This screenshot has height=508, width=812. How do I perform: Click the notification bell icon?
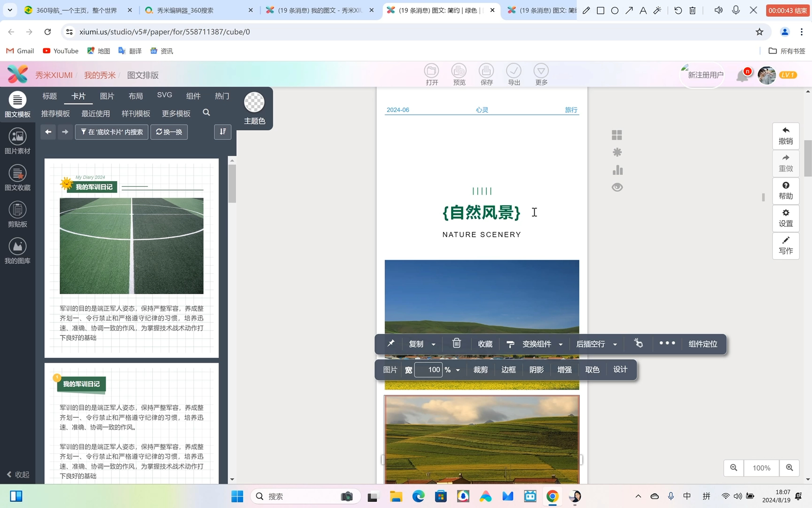click(x=742, y=75)
